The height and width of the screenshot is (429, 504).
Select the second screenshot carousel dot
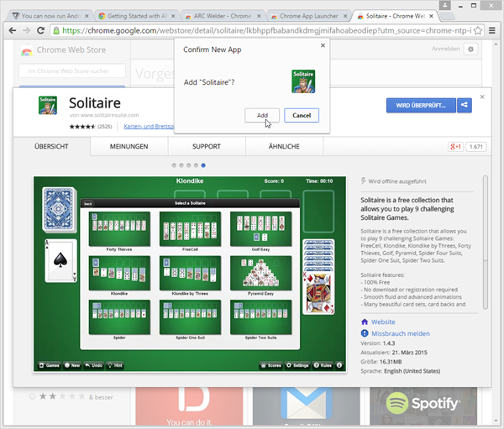pos(181,165)
